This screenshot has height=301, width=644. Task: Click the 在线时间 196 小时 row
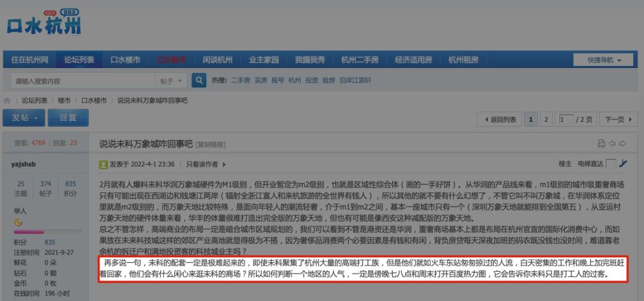click(42, 293)
